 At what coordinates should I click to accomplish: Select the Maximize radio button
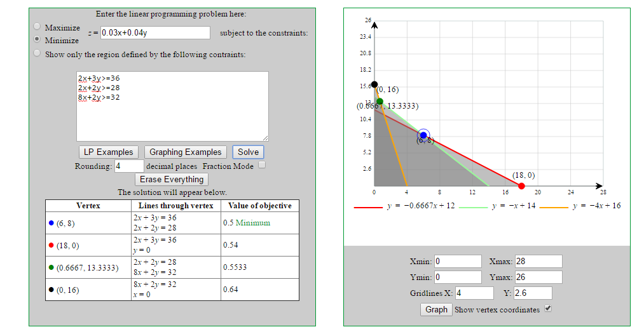tap(38, 27)
